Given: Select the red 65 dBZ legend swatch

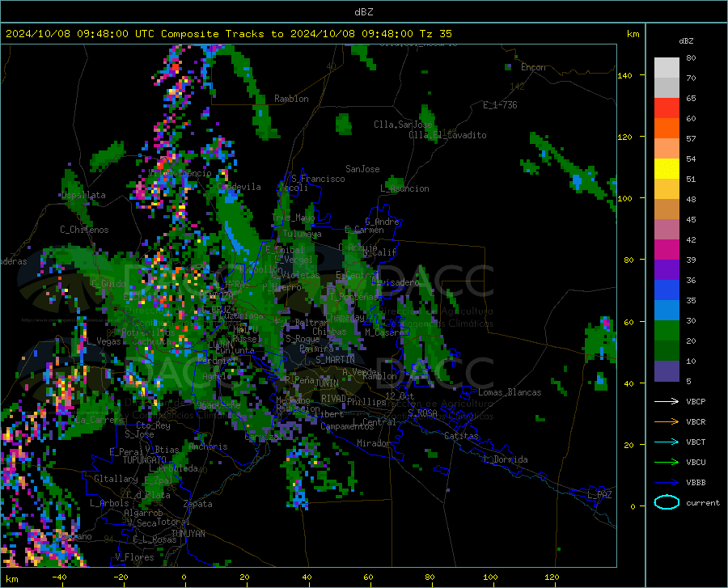Looking at the screenshot, I should (667, 108).
